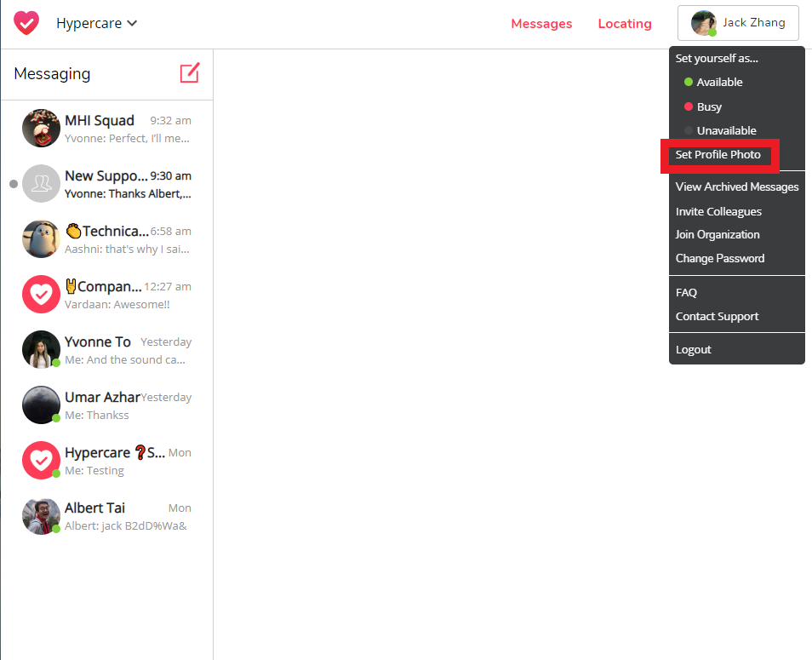Select Join Organization
Viewport: 812px width, 660px height.
[718, 235]
